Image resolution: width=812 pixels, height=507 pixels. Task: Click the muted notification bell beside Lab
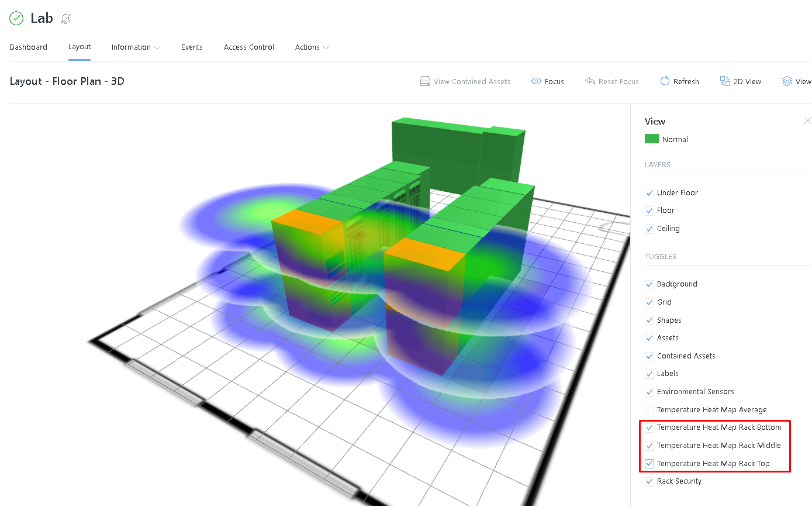tap(65, 19)
